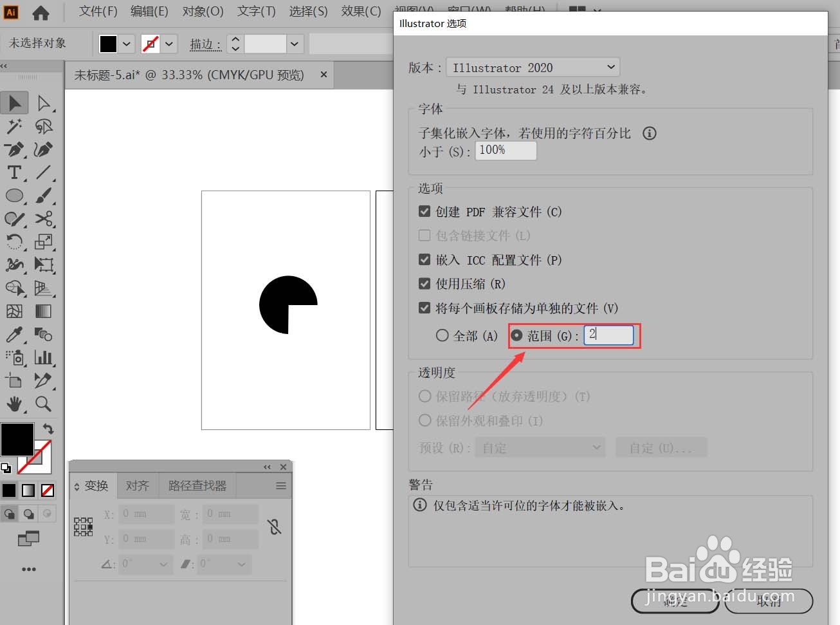Toggle constrain width and height proportions

tap(275, 527)
